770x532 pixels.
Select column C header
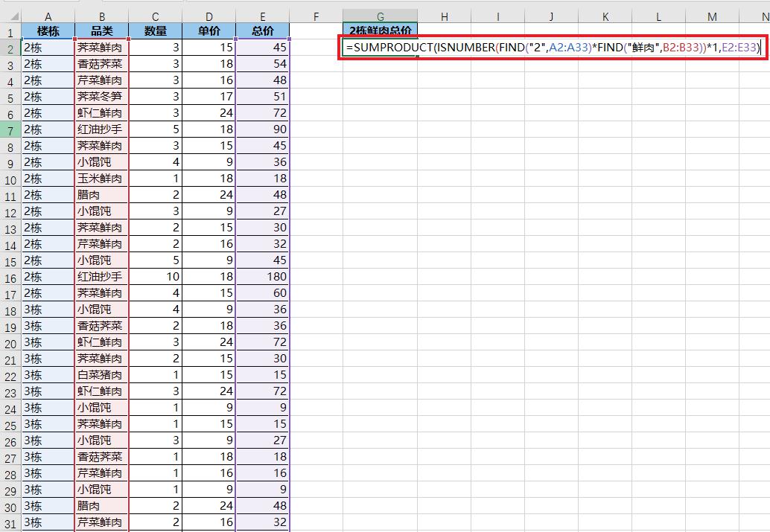tap(155, 16)
